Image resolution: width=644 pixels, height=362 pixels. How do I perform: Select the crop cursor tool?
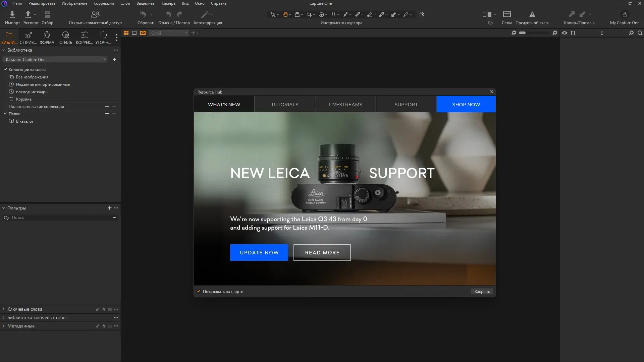click(309, 14)
